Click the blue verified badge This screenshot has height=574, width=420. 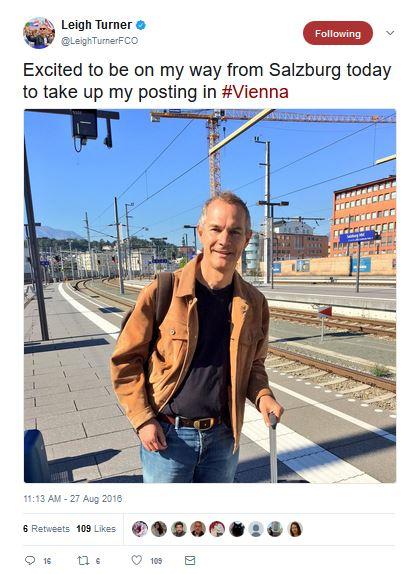[x=141, y=25]
